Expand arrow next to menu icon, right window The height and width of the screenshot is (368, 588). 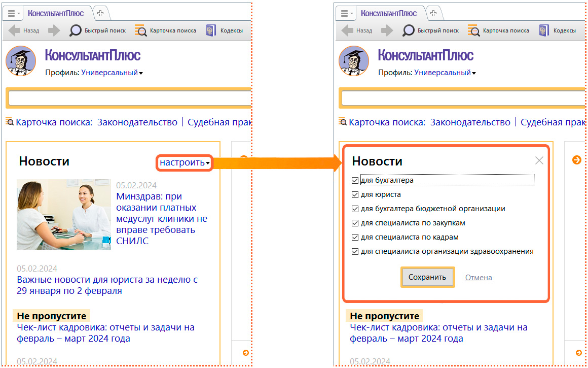click(352, 14)
